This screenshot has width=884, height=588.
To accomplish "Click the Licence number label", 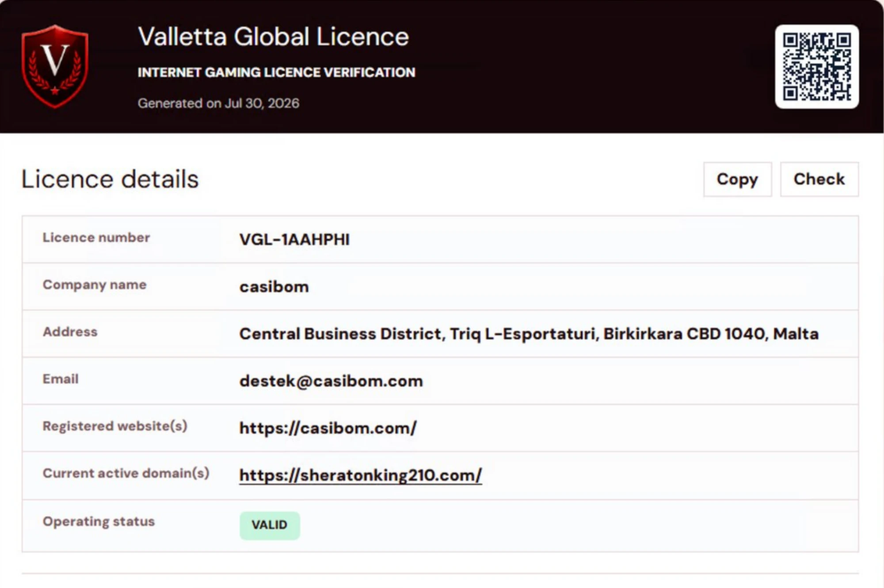I will (x=96, y=237).
